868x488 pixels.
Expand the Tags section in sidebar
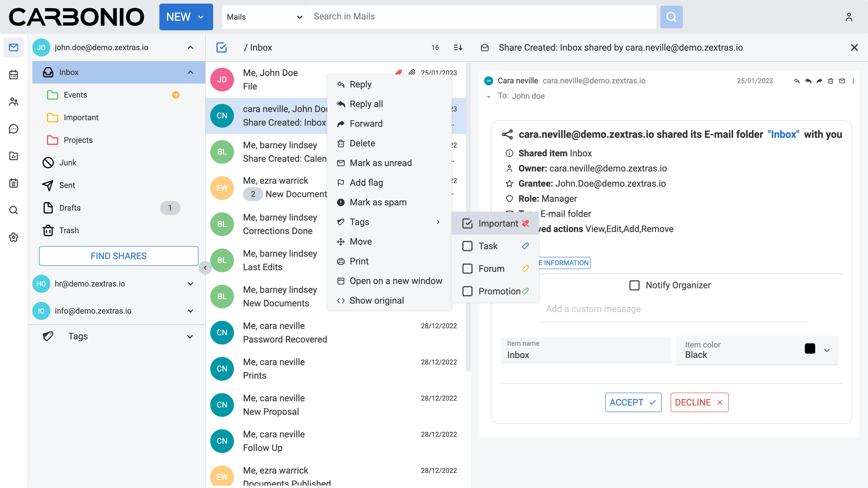pyautogui.click(x=190, y=336)
